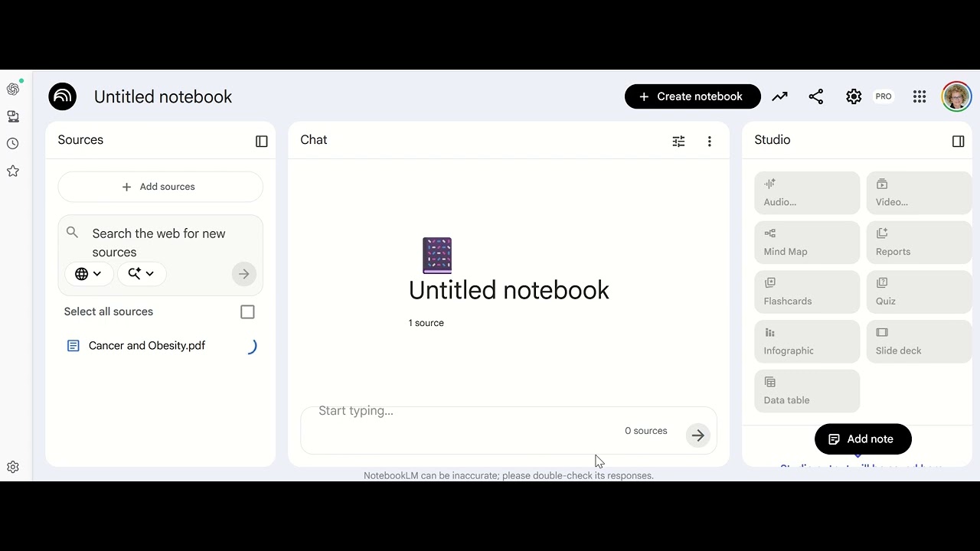Generate a Video overview
Image resolution: width=980 pixels, height=551 pixels.
[919, 193]
